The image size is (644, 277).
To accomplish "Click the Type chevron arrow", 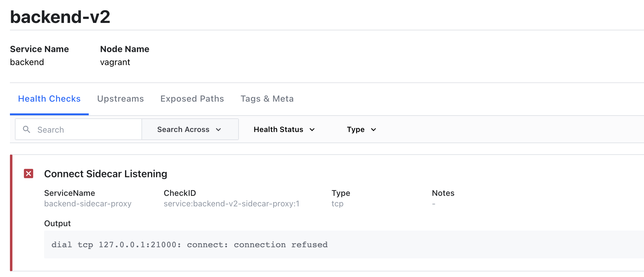I will [373, 130].
